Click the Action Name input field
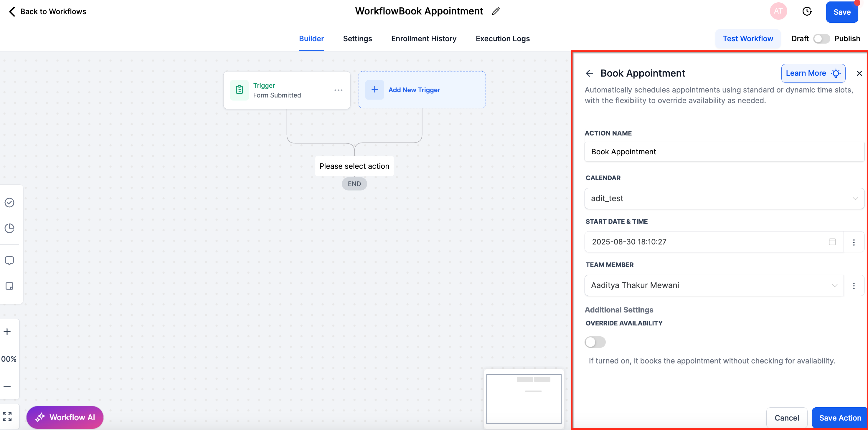This screenshot has height=430, width=868. coord(724,152)
